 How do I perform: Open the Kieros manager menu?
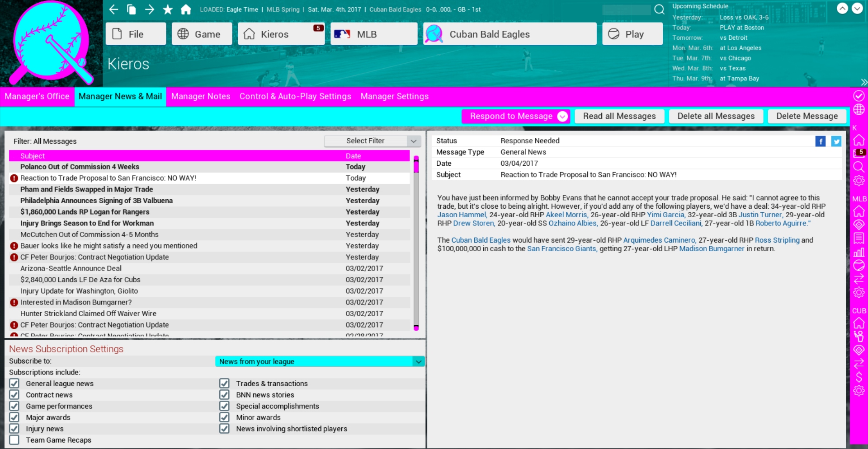[x=281, y=34]
